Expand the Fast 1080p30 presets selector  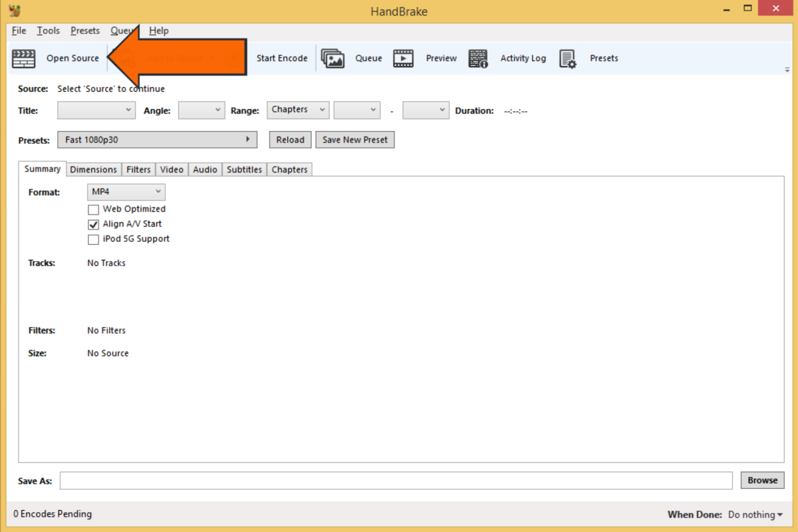pyautogui.click(x=157, y=140)
